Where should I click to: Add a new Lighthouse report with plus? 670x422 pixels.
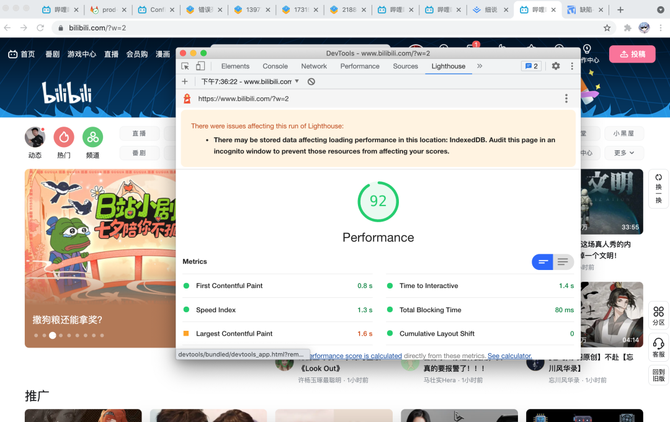click(x=185, y=82)
